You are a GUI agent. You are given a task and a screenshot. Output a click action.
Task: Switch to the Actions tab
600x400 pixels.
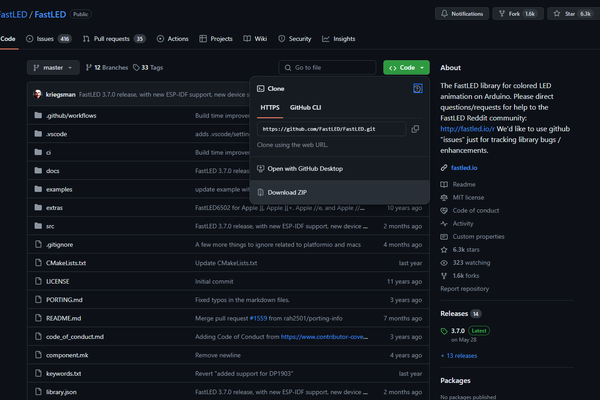(173, 39)
